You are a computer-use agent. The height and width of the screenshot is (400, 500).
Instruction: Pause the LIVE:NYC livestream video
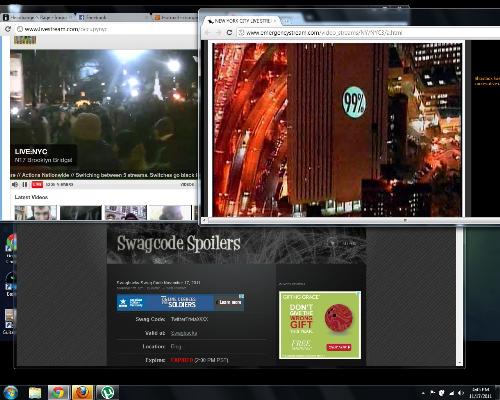pos(25,184)
